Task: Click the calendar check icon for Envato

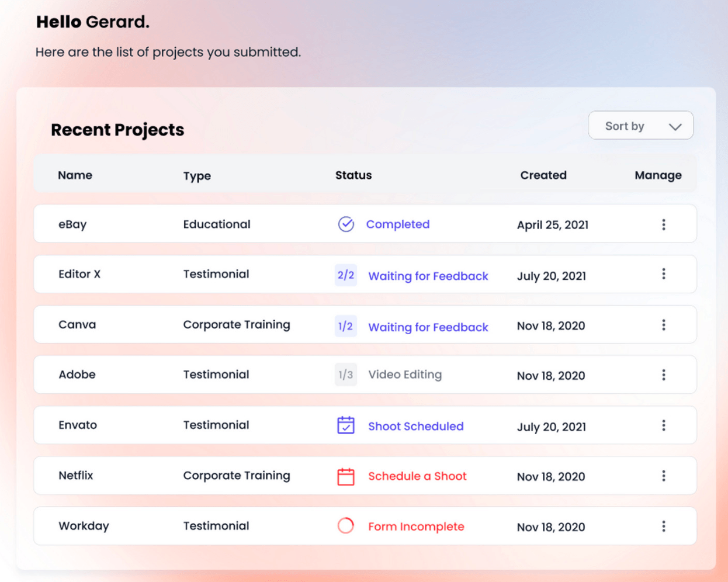Action: tap(346, 425)
